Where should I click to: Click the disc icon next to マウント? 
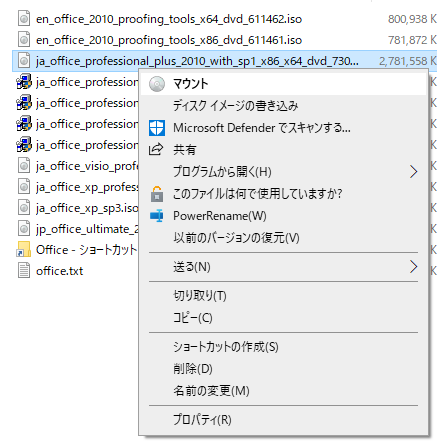(x=157, y=84)
